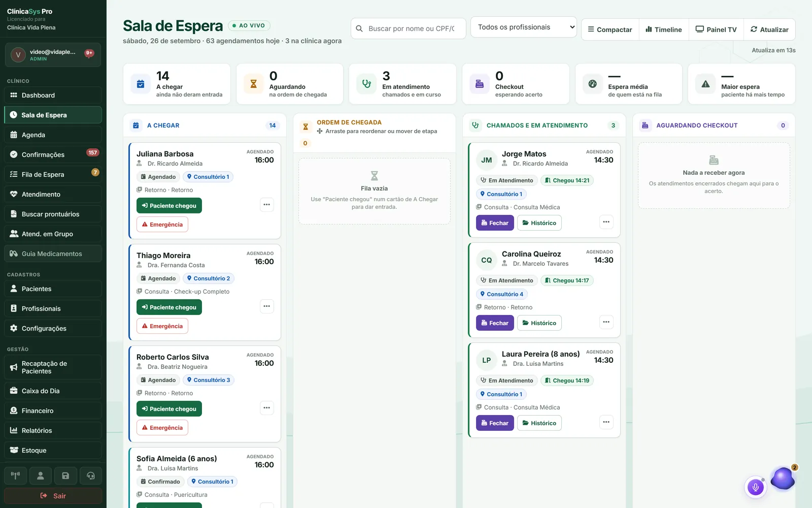Click the hourglass icon on Aguardando stat card
Screen dimensions: 812x508
tap(254, 84)
